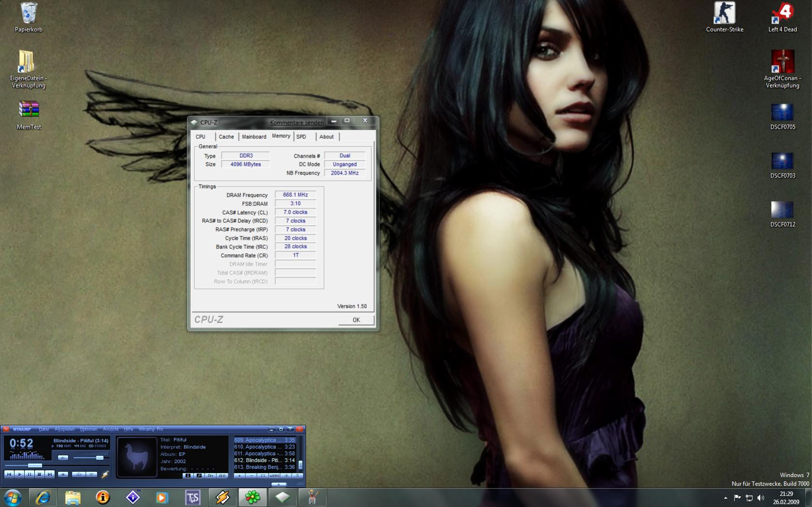Click the playlist VERS button

pyautogui.click(x=274, y=476)
